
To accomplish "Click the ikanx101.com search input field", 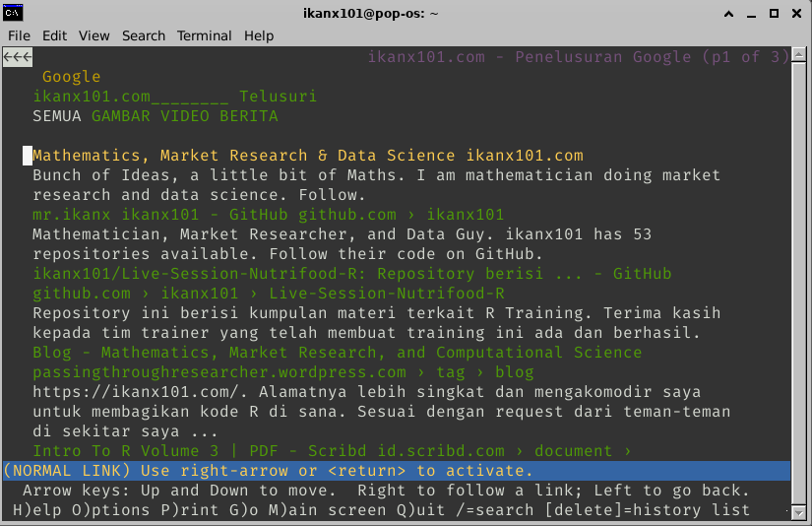I will pyautogui.click(x=131, y=97).
